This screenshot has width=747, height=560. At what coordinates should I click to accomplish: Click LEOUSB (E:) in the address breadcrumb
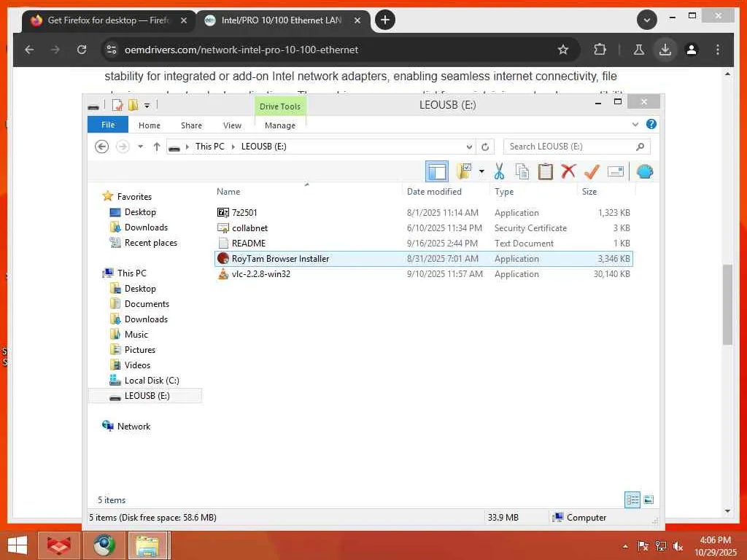[264, 147]
